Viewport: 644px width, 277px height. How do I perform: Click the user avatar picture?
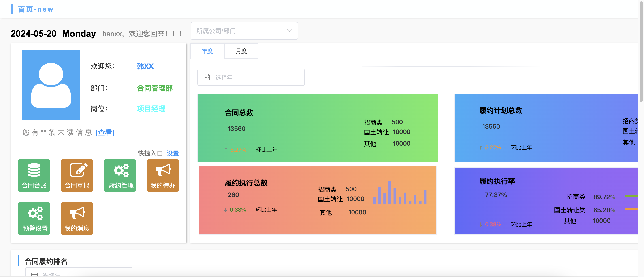tap(51, 85)
